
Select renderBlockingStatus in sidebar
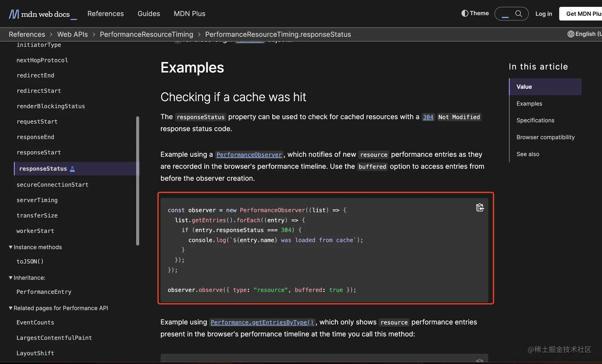pos(51,106)
